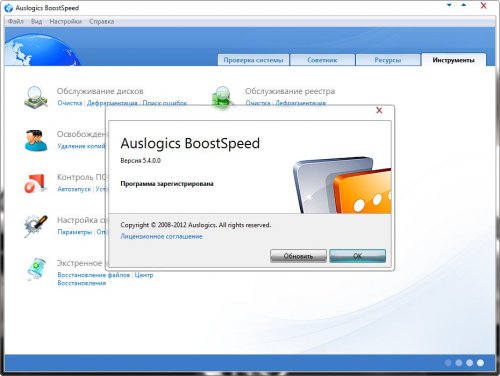Close the About dialog with red X
Image resolution: width=500 pixels, height=376 pixels.
(x=379, y=110)
